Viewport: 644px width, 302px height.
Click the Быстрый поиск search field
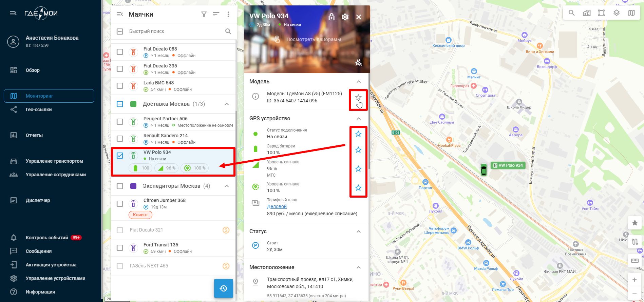click(173, 31)
